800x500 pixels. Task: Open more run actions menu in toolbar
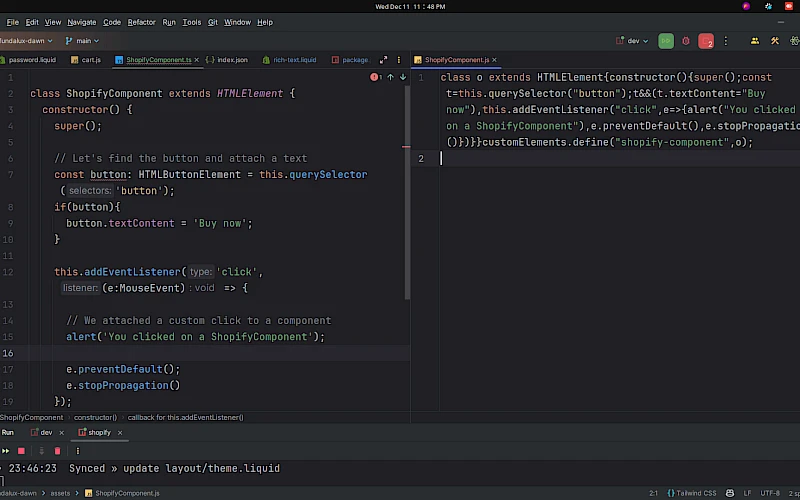(x=726, y=41)
